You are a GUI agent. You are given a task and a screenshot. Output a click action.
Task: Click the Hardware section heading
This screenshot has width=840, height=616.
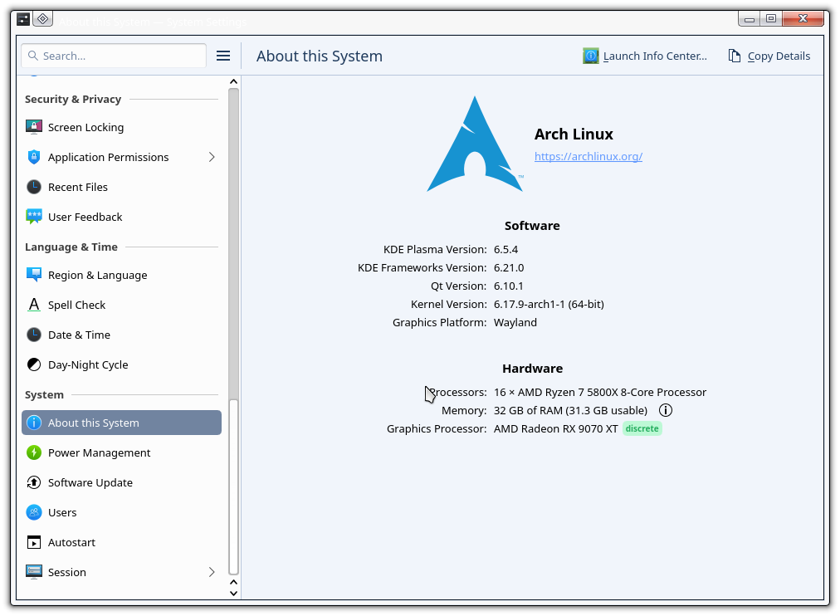tap(533, 369)
